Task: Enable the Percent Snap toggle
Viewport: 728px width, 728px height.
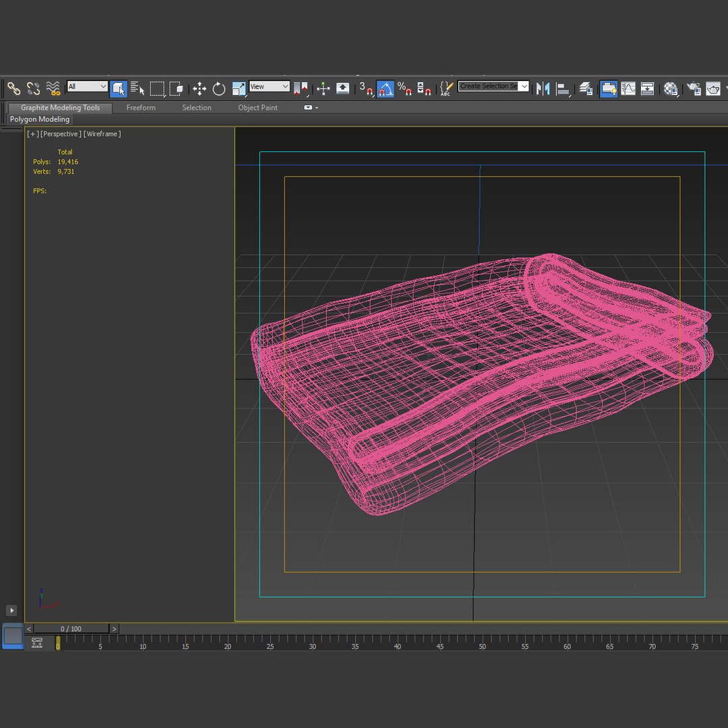Action: pyautogui.click(x=404, y=88)
